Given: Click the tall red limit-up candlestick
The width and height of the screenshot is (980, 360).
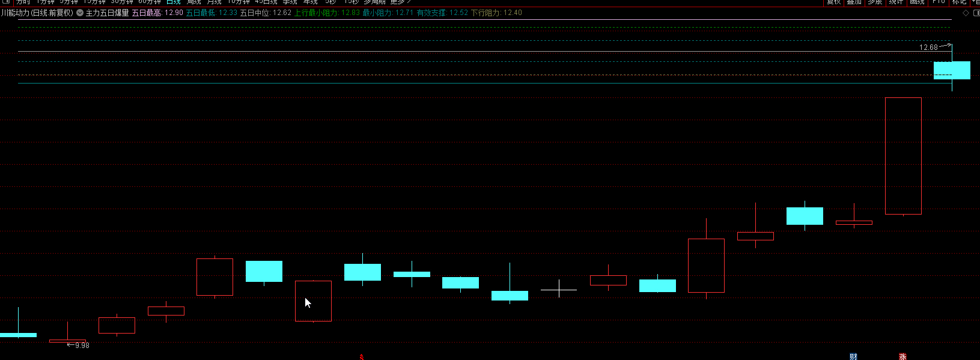Looking at the screenshot, I should 903,156.
